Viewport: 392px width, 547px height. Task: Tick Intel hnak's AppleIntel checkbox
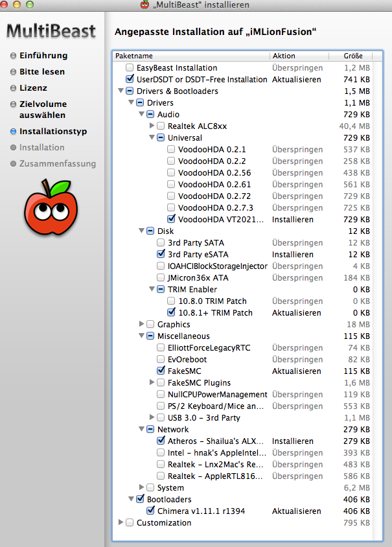161,452
